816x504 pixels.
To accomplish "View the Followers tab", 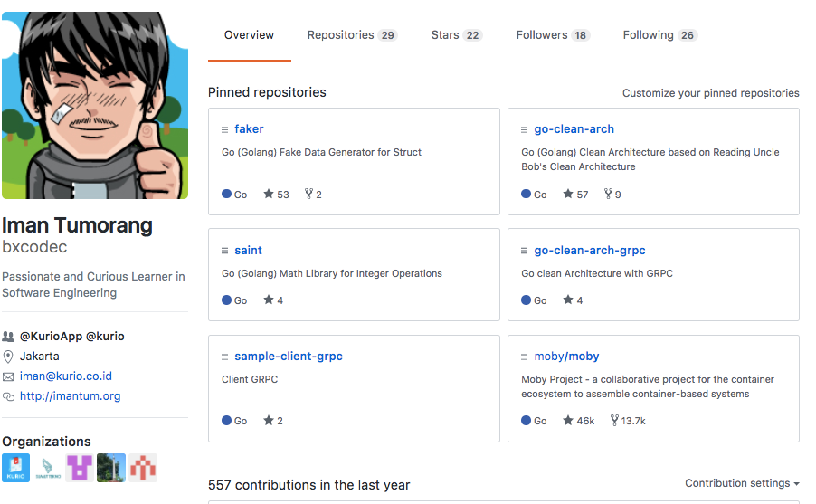I will [x=552, y=35].
